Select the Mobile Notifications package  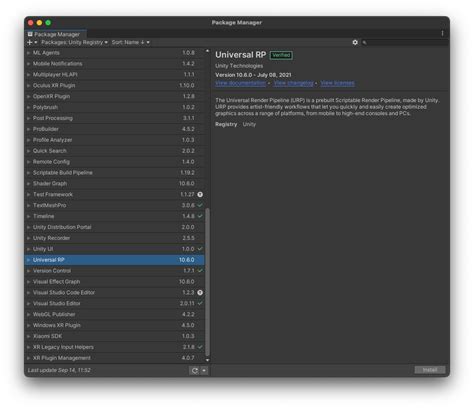click(x=115, y=64)
